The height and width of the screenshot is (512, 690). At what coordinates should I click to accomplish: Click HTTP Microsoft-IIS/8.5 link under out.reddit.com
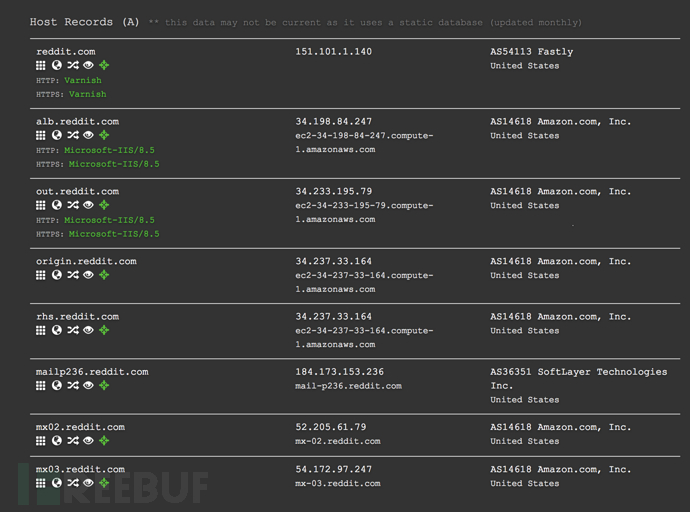109,220
